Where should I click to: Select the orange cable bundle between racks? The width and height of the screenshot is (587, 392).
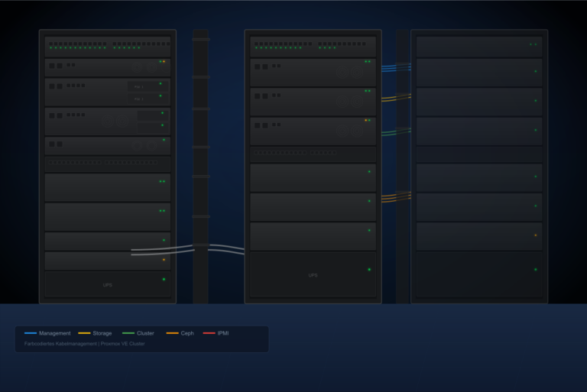tap(396, 197)
